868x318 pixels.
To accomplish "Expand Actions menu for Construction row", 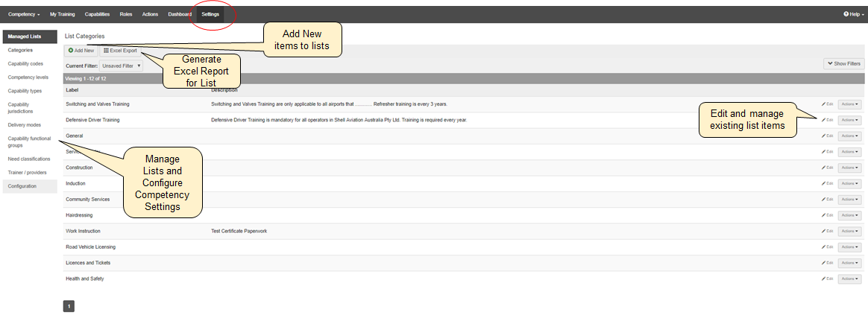I will tap(849, 168).
